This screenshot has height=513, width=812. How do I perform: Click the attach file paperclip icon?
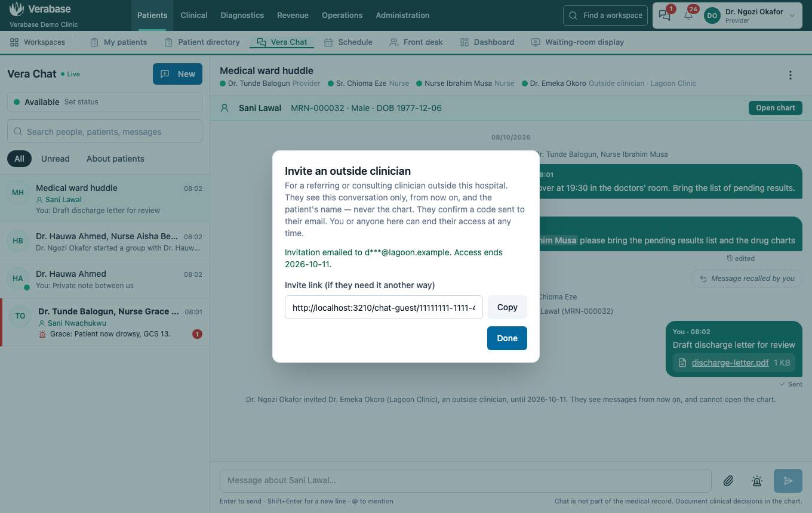728,481
